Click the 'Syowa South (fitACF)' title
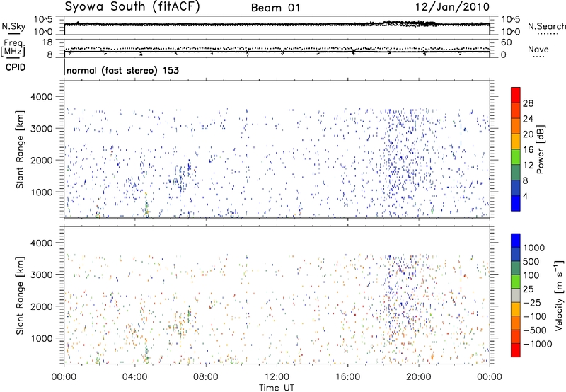 point(132,7)
